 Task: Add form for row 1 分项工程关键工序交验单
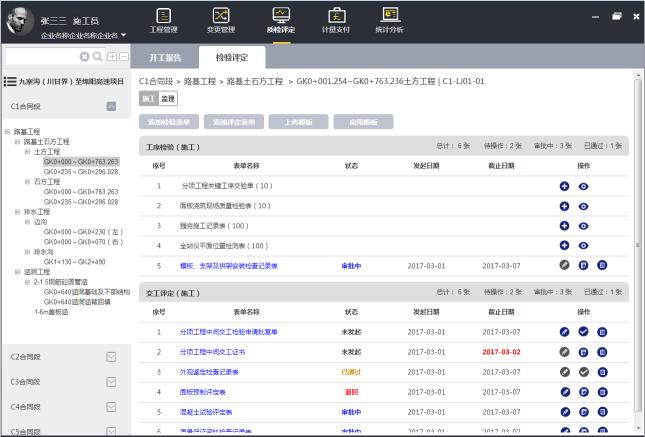(x=564, y=186)
